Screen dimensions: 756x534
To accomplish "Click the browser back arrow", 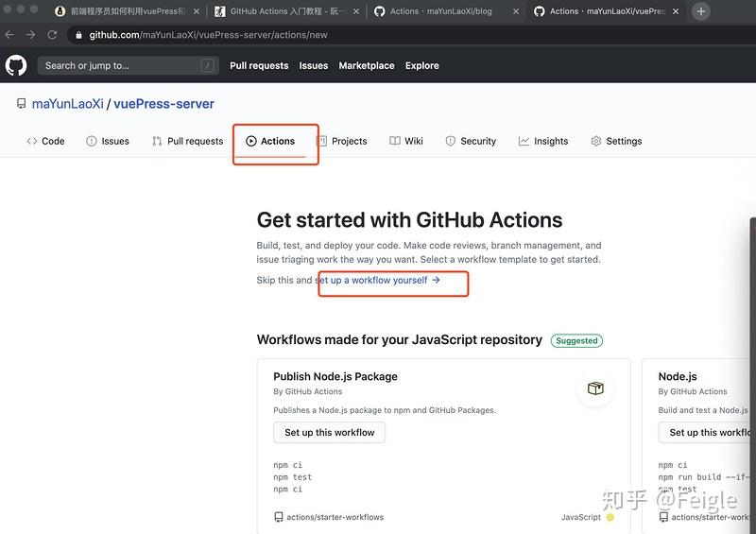I will [9, 35].
